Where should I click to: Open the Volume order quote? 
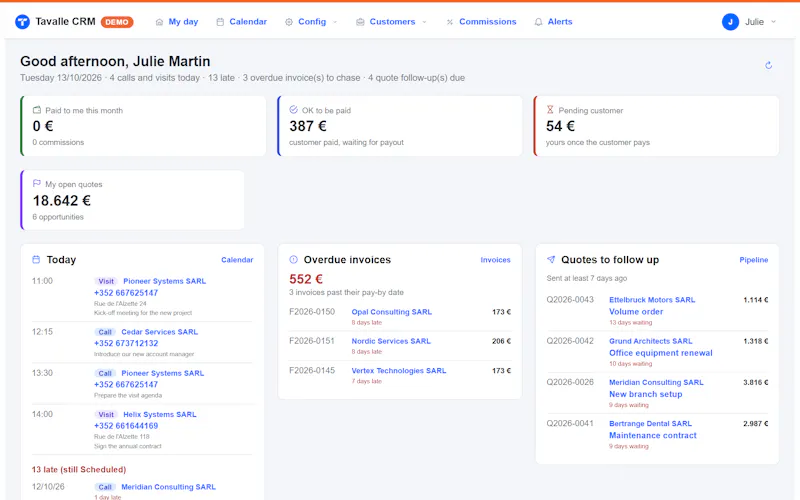(x=636, y=312)
